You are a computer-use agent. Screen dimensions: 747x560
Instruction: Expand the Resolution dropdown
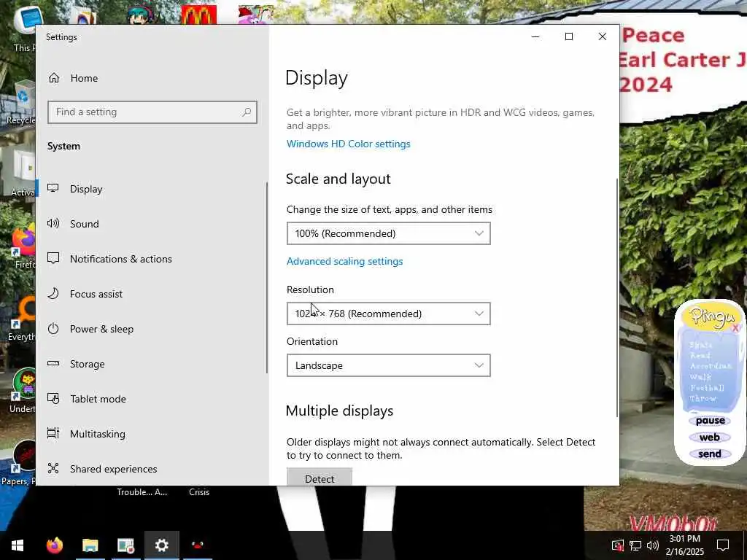pos(388,314)
